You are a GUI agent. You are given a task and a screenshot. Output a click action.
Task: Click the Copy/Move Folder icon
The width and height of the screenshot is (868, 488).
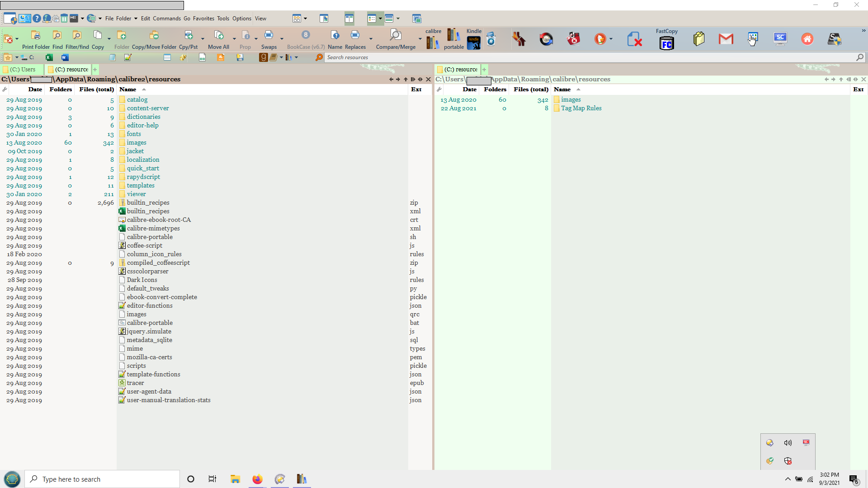pyautogui.click(x=154, y=36)
